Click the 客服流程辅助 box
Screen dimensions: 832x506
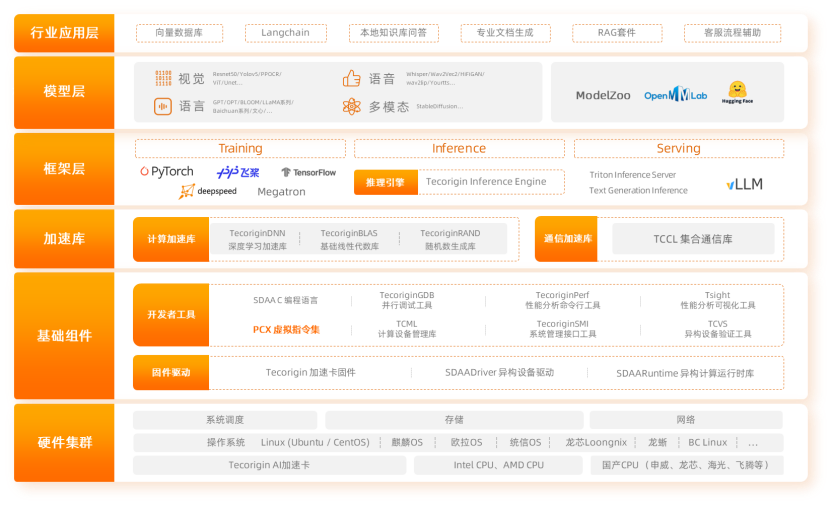732,33
